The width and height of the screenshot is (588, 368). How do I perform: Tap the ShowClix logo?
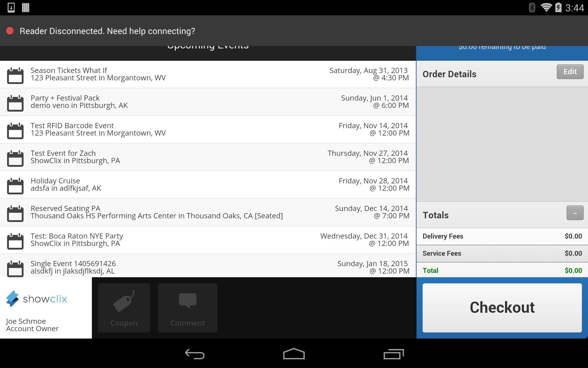[x=37, y=299]
